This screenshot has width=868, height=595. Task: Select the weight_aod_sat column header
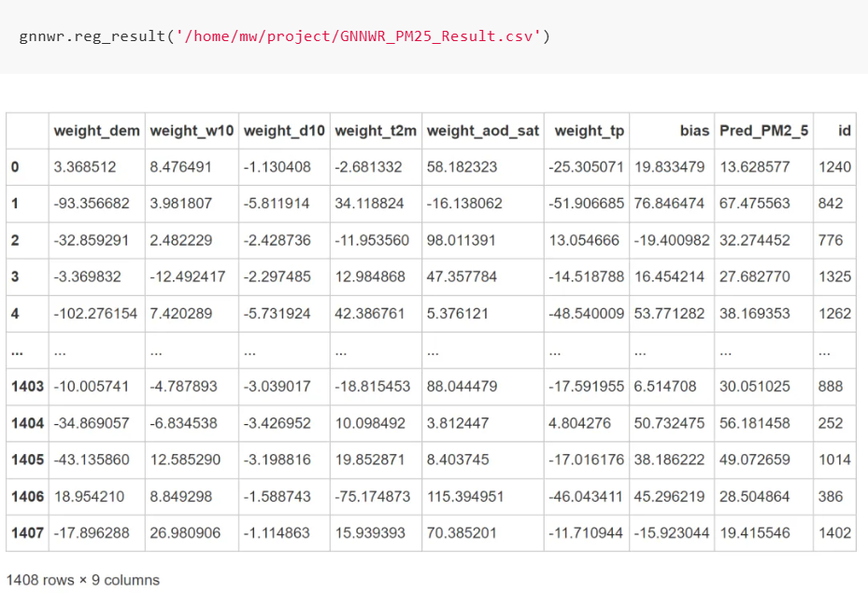pyautogui.click(x=483, y=131)
